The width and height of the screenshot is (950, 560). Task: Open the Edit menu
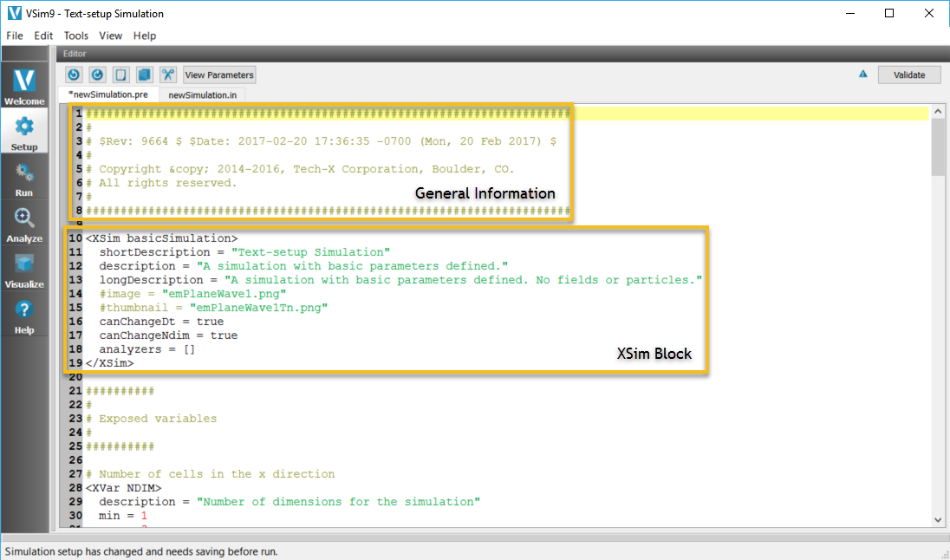[43, 36]
